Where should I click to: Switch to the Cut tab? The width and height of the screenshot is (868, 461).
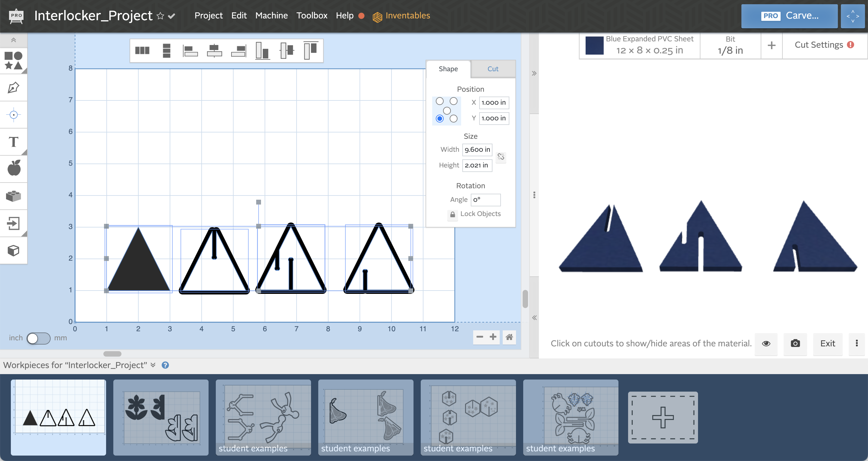(x=492, y=69)
